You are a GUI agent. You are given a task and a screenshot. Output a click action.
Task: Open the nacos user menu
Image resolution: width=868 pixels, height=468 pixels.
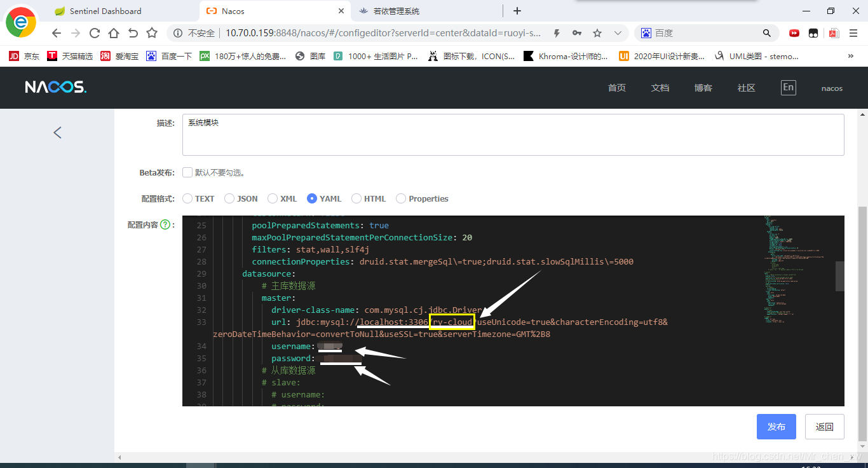tap(832, 88)
